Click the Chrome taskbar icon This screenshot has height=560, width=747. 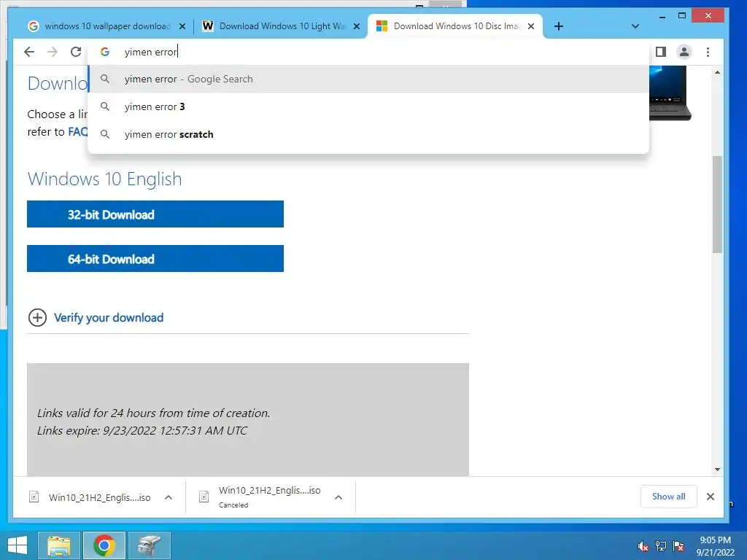tap(104, 545)
